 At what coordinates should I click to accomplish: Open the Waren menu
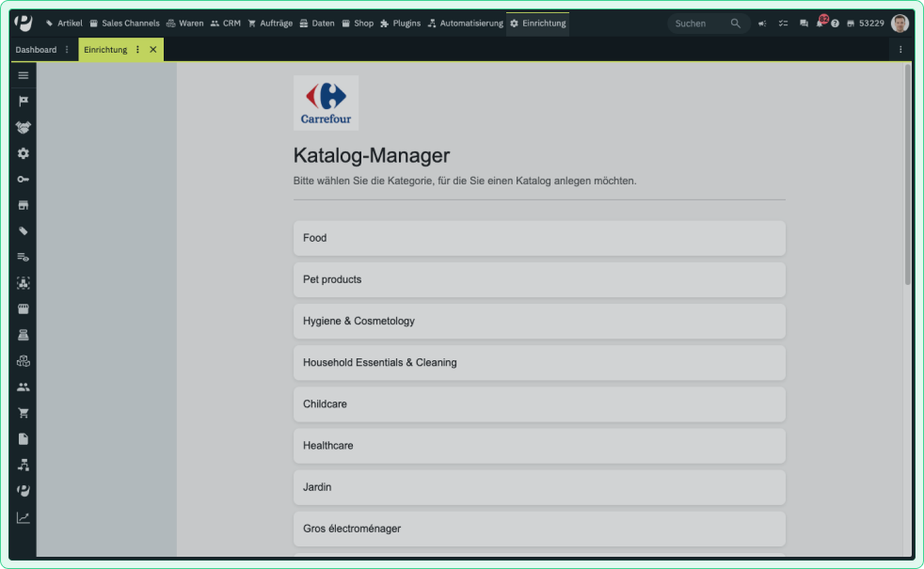(x=185, y=24)
